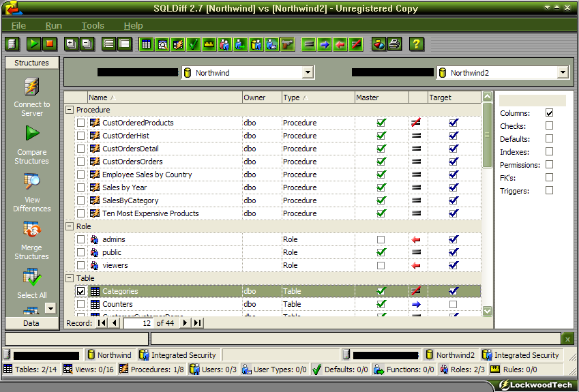The height and width of the screenshot is (392, 579).
Task: Collapse the Table group
Action: [x=70, y=278]
